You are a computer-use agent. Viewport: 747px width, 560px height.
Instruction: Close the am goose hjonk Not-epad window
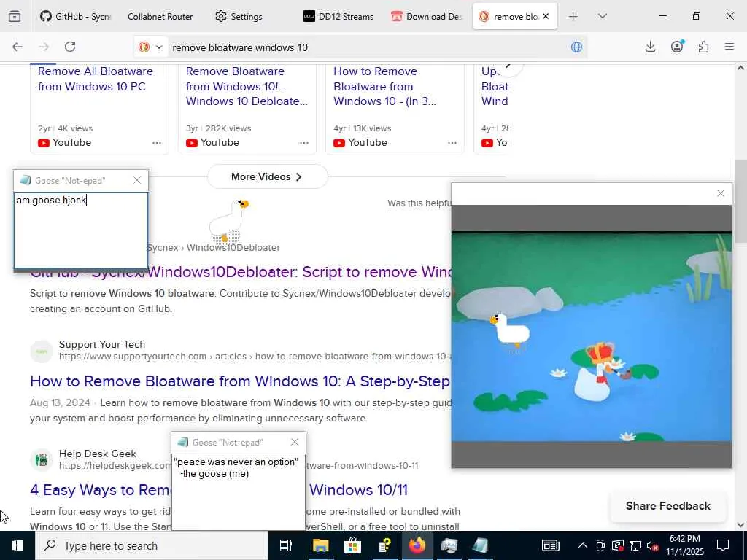137,181
